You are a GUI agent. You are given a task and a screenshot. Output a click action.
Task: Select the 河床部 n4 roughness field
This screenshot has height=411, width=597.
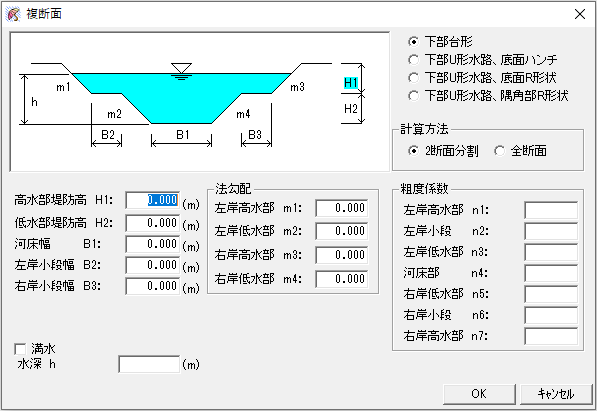[x=551, y=273]
